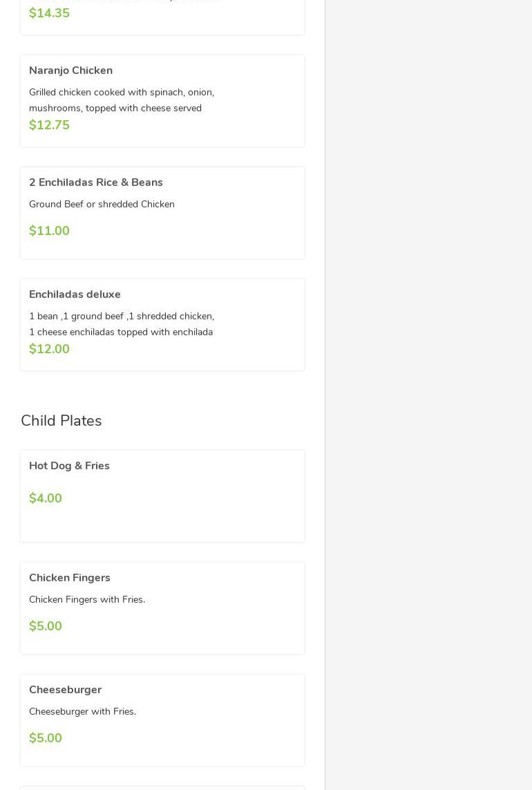Image resolution: width=532 pixels, height=790 pixels.
Task: Click the Chicken Fingers $5.00 price
Action: click(46, 626)
